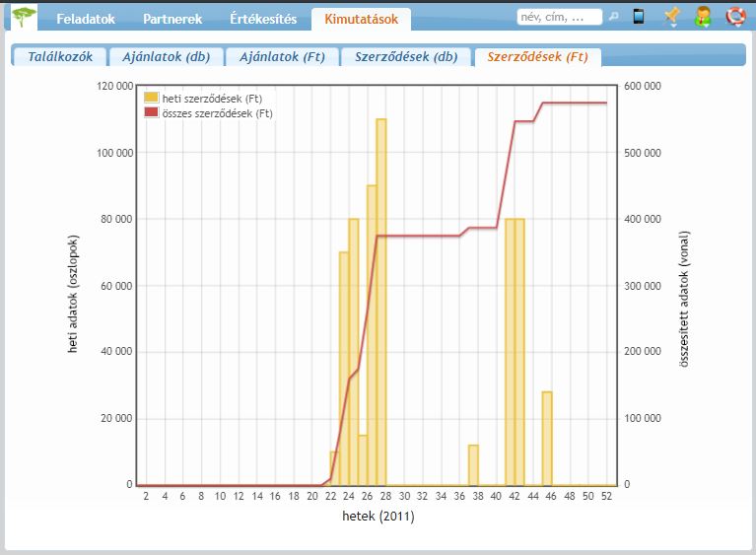The width and height of the screenshot is (756, 555).
Task: Open the Ajánlatok (db) report tab
Action: [166, 56]
